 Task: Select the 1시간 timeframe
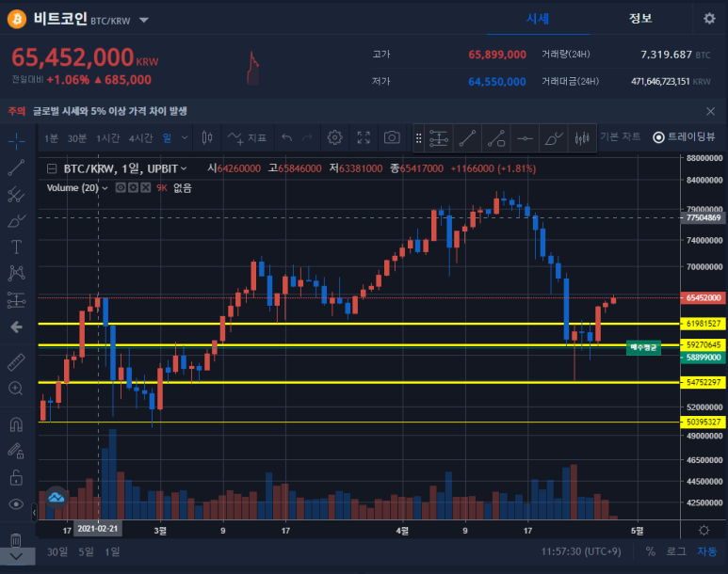(107, 138)
